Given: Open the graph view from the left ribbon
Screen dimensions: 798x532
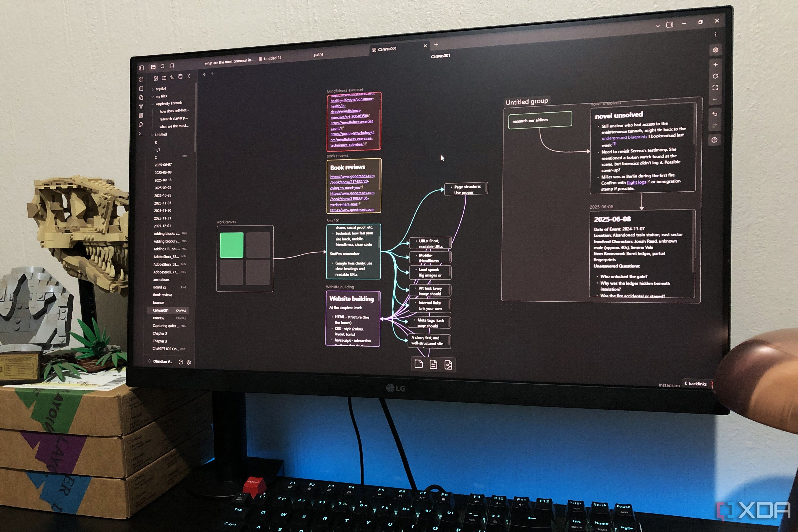Looking at the screenshot, I should coord(141,106).
